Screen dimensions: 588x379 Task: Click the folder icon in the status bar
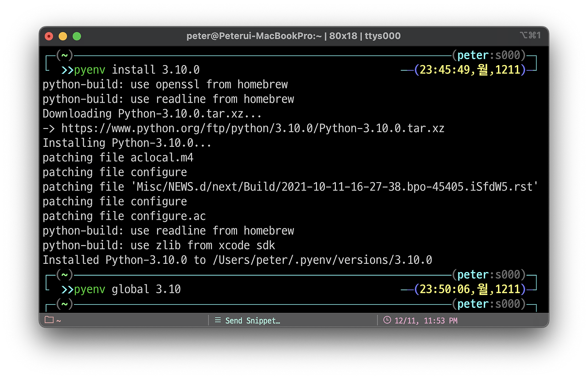pyautogui.click(x=49, y=320)
